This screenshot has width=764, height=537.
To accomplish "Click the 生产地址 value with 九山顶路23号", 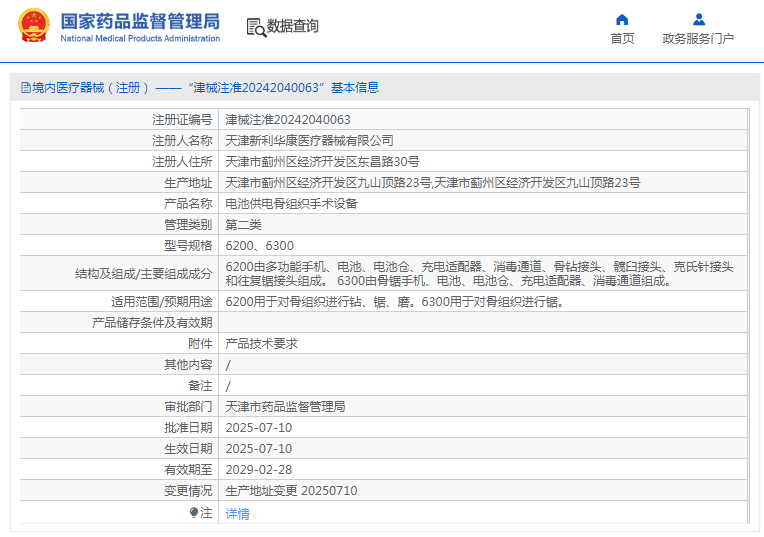I will [x=433, y=183].
